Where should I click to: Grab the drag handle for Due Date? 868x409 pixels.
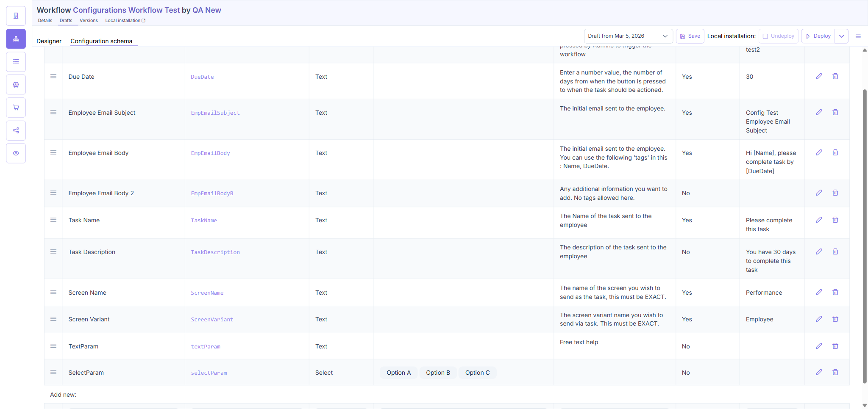[53, 76]
